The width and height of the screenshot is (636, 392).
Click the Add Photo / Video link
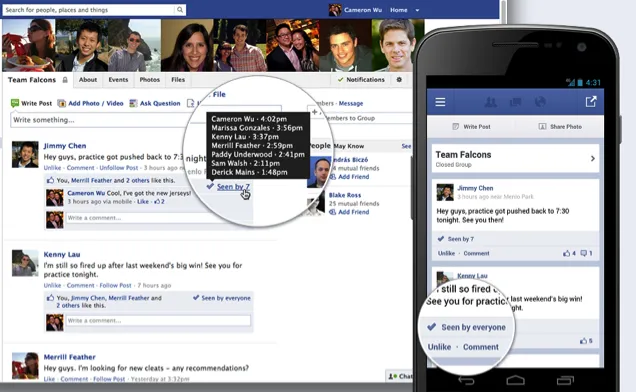tap(95, 103)
